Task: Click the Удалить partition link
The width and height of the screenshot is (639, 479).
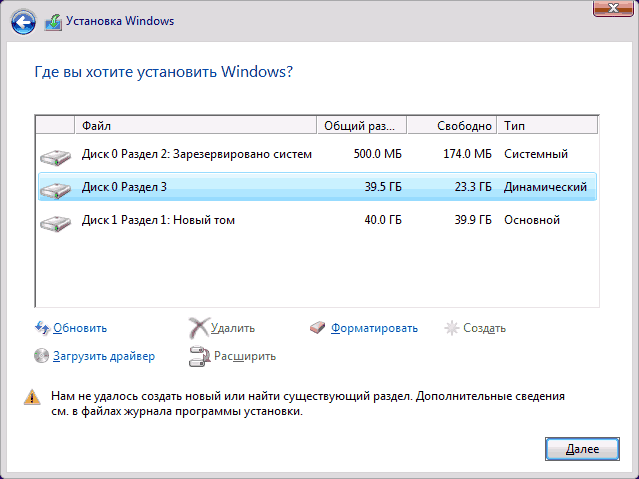Action: (x=233, y=328)
